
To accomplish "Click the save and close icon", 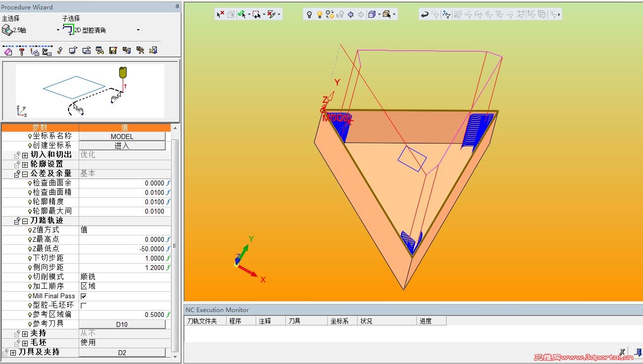I will (127, 50).
